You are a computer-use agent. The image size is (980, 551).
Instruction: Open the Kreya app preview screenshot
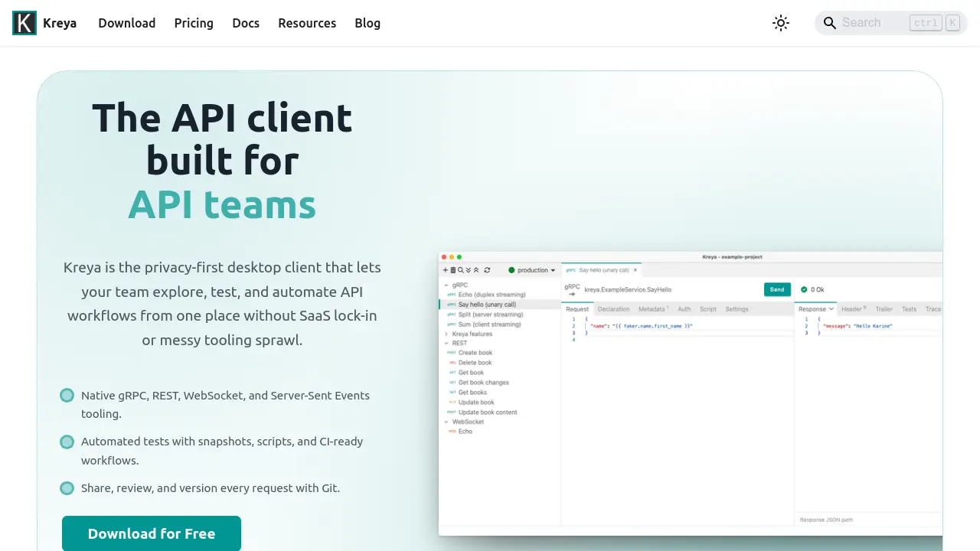[x=691, y=393]
